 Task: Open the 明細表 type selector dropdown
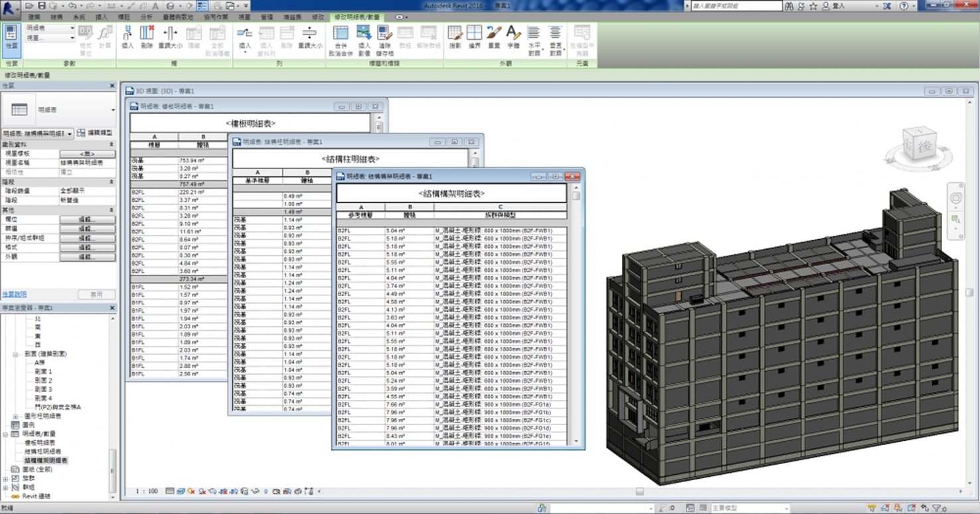click(x=113, y=110)
